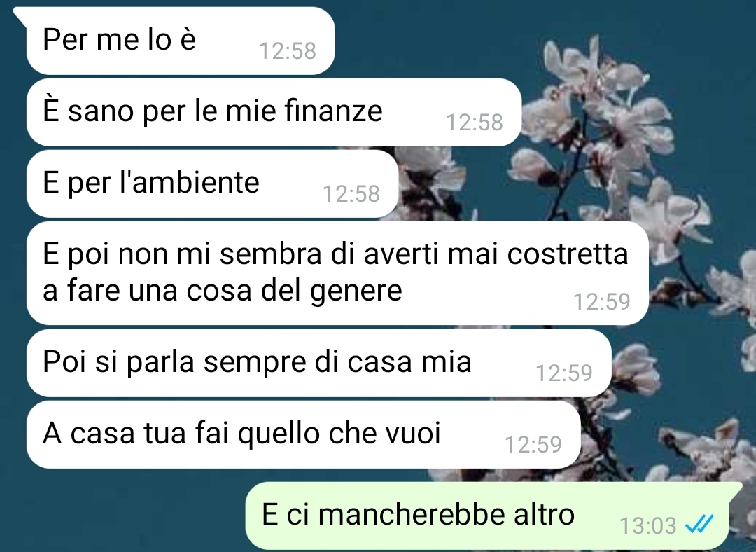Image resolution: width=756 pixels, height=552 pixels.
Task: Tap the blue double-check read receipt icon
Action: click(699, 525)
